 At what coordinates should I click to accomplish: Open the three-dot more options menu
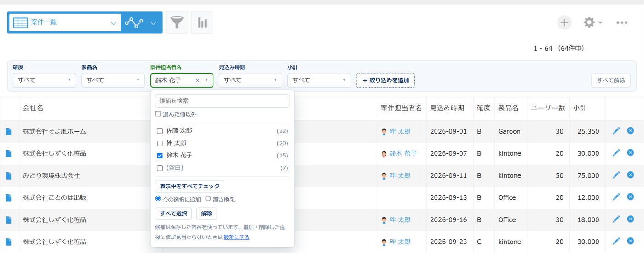(622, 22)
